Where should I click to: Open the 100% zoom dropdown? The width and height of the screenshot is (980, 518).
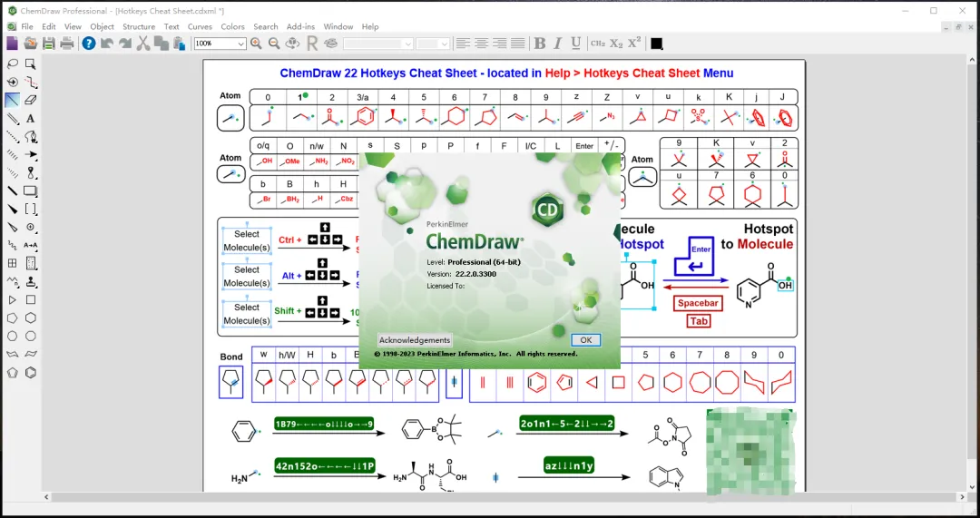[240, 44]
